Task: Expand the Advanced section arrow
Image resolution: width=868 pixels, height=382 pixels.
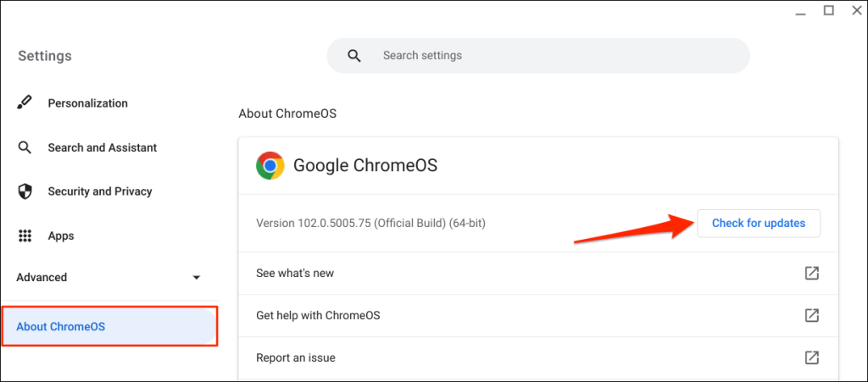Action: tap(197, 278)
